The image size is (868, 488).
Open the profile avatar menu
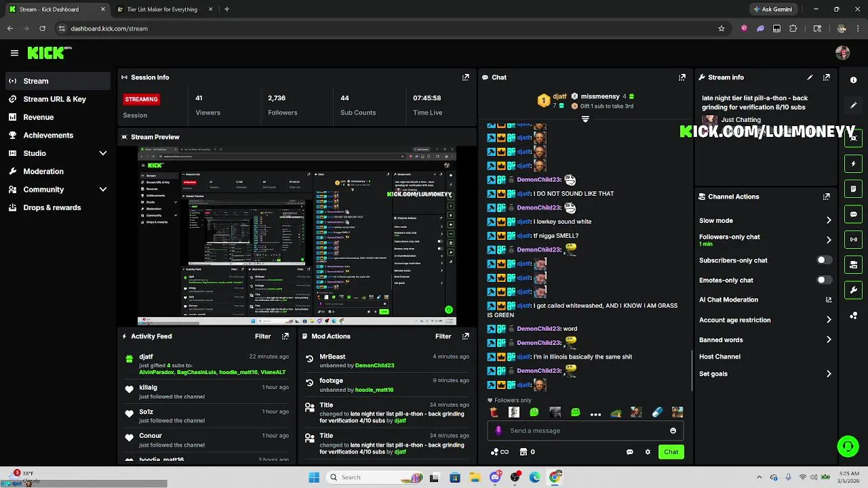843,53
